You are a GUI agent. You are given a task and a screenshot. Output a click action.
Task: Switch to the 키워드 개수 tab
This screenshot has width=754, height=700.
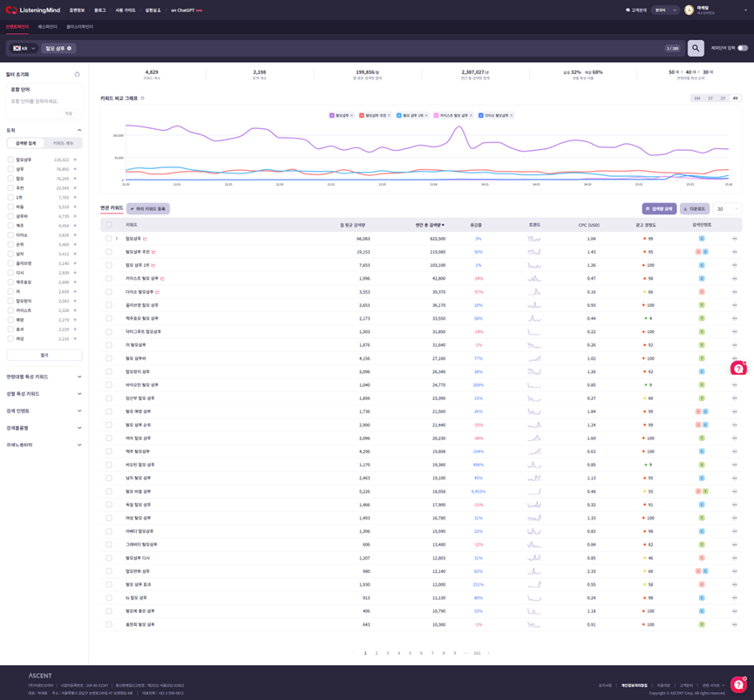pyautogui.click(x=63, y=143)
